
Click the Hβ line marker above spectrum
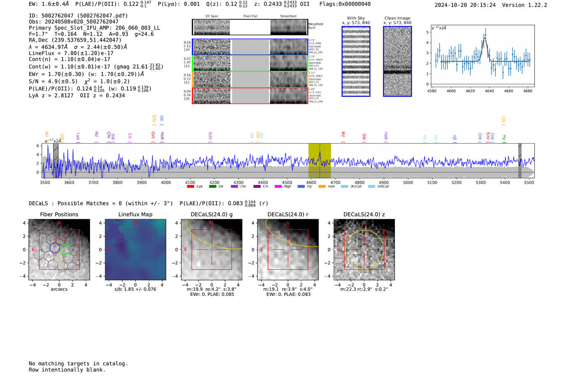(455, 138)
